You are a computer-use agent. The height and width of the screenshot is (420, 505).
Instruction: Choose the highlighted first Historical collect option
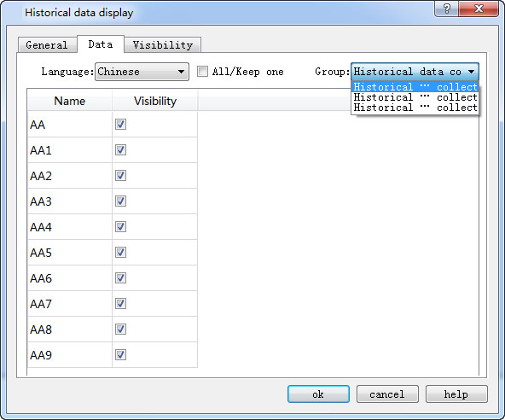coord(415,87)
